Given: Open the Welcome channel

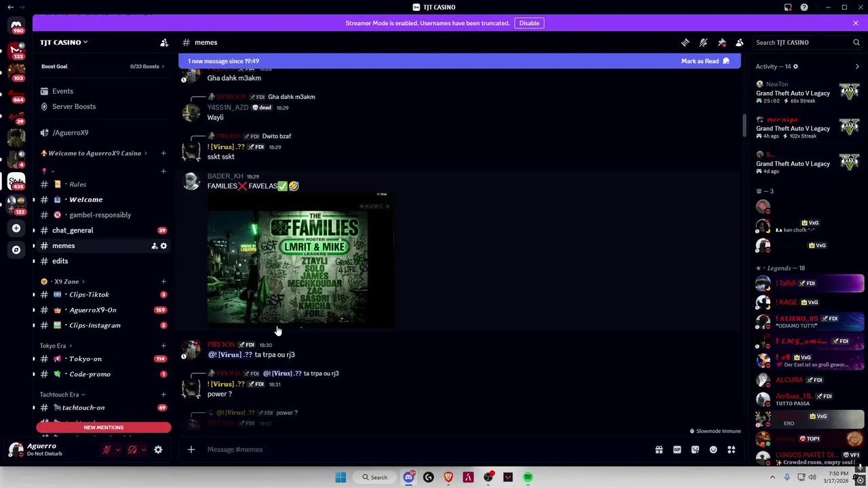Looking at the screenshot, I should (102, 199).
